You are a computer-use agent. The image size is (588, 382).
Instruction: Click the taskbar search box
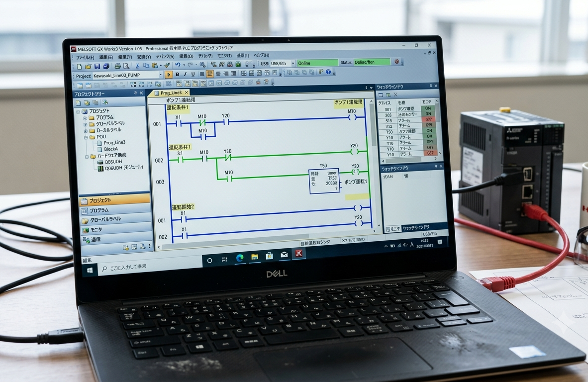[150, 267]
